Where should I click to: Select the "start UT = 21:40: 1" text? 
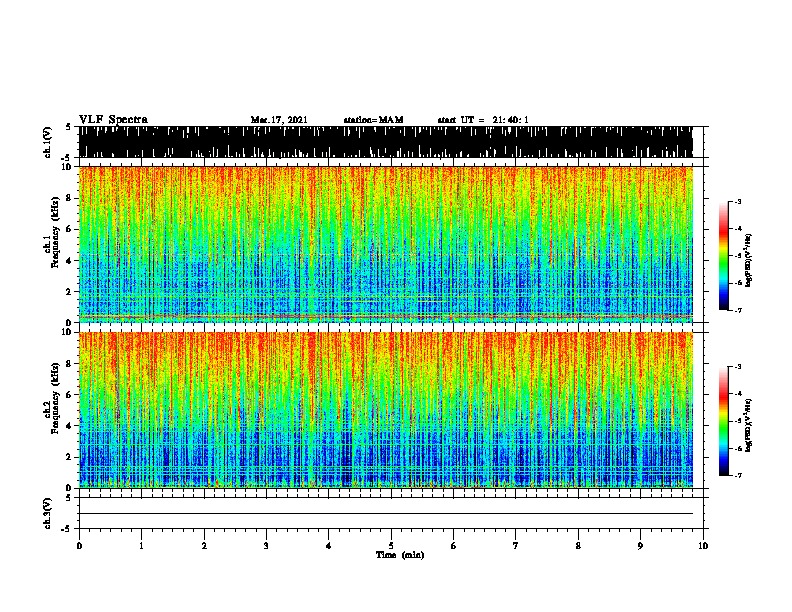click(483, 120)
